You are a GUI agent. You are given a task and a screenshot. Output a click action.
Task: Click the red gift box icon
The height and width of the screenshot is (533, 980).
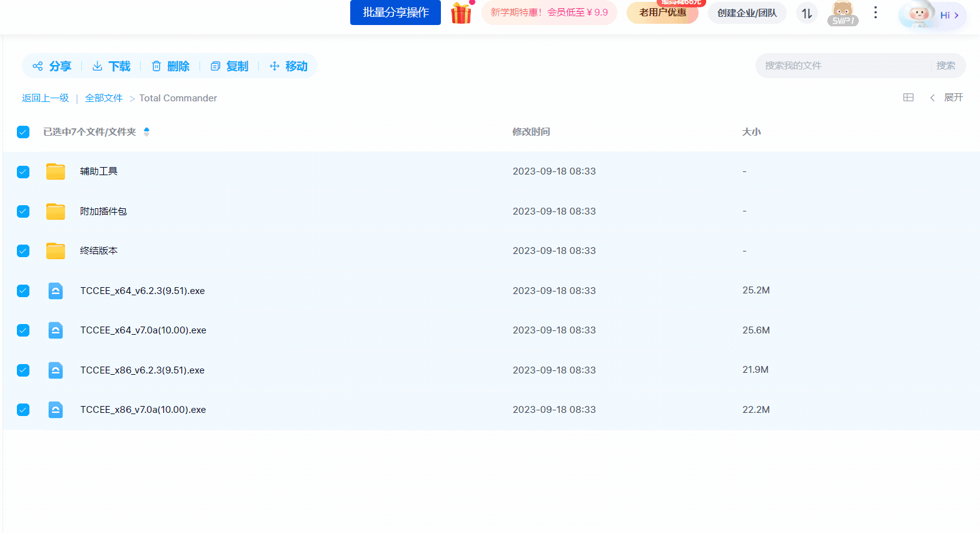[x=462, y=13]
